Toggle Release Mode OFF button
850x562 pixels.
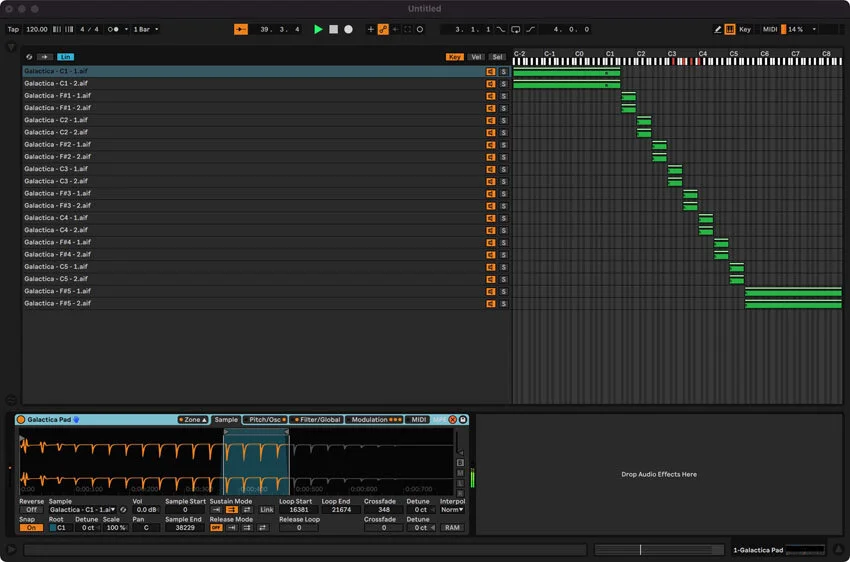pos(216,528)
